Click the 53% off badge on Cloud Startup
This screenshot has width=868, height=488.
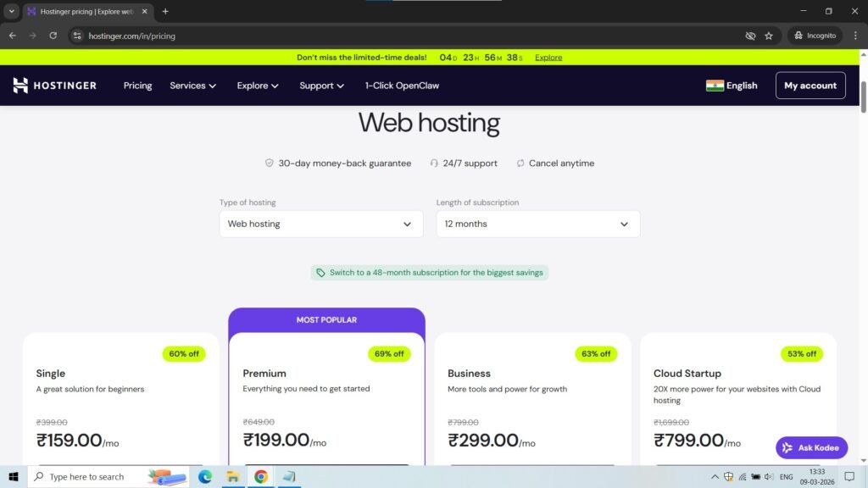pos(802,353)
